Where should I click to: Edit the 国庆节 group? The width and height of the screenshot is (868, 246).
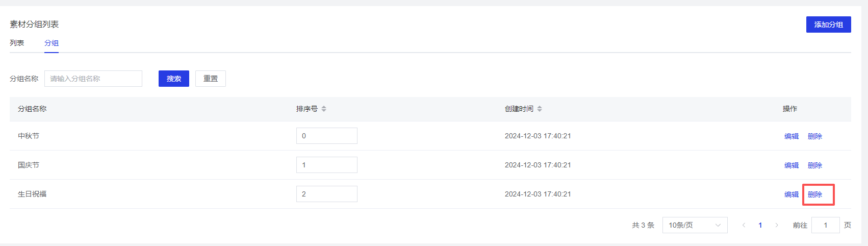click(x=792, y=165)
